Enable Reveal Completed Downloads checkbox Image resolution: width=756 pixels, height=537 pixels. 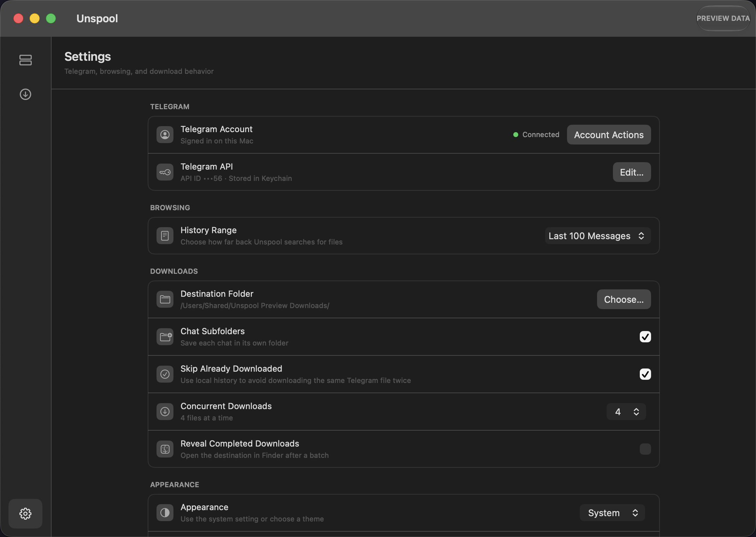click(645, 449)
